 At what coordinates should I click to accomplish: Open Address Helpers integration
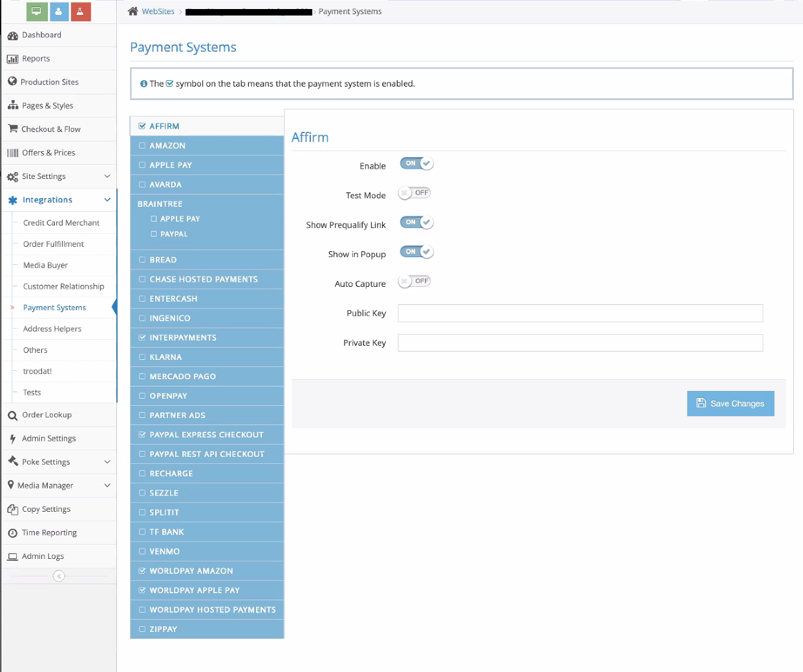(x=52, y=329)
